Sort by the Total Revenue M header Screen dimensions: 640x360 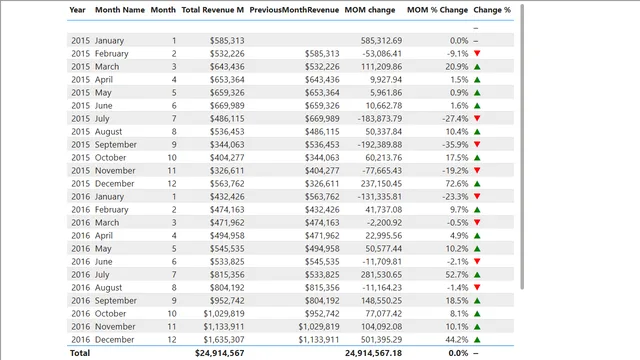(212, 10)
